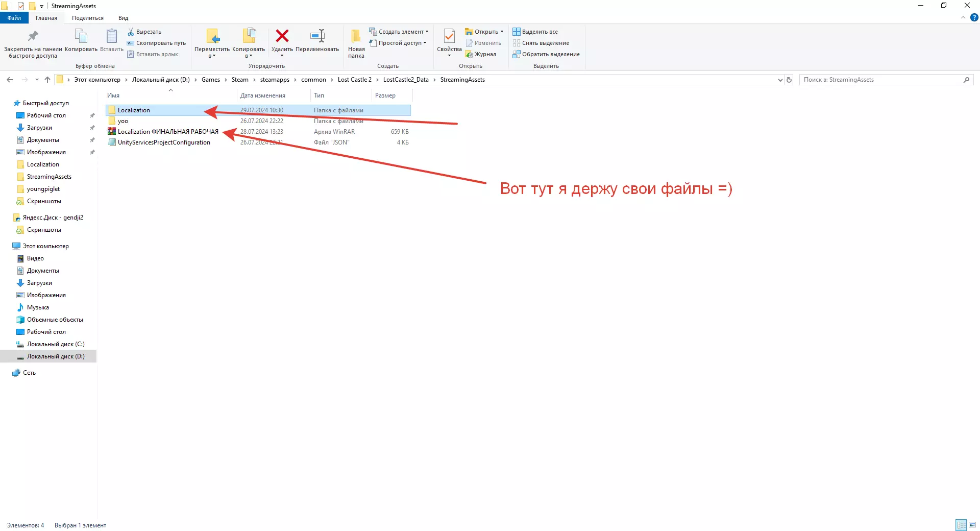Switch to the Вид ribbon tab
Image resolution: width=980 pixels, height=531 pixels.
pos(124,18)
